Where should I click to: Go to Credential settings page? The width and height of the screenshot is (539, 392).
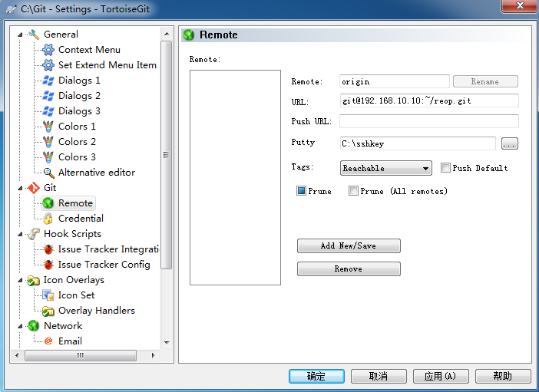(x=81, y=219)
